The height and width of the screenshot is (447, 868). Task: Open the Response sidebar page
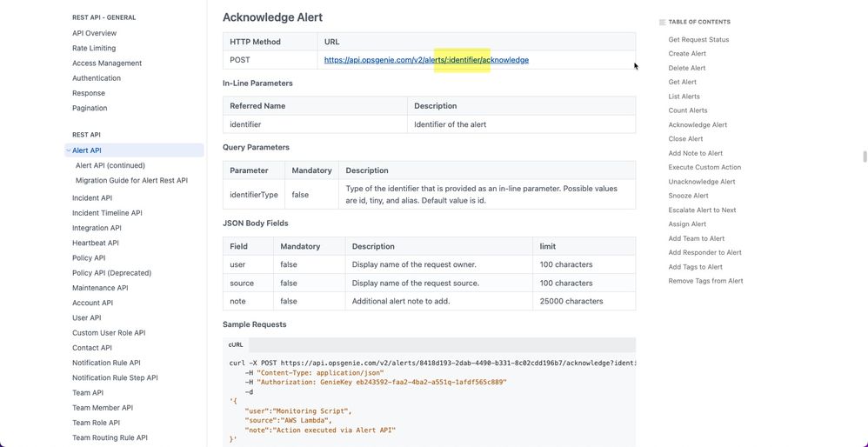(x=89, y=93)
